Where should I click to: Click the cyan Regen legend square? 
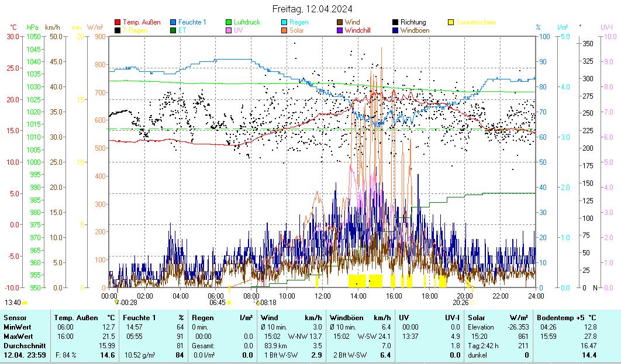284,22
